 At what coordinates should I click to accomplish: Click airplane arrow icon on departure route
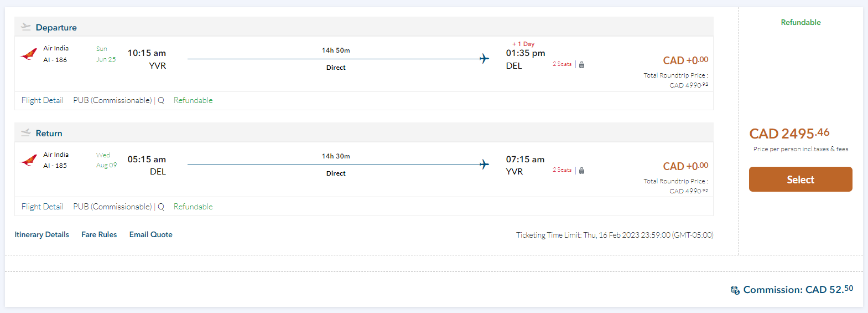click(484, 59)
